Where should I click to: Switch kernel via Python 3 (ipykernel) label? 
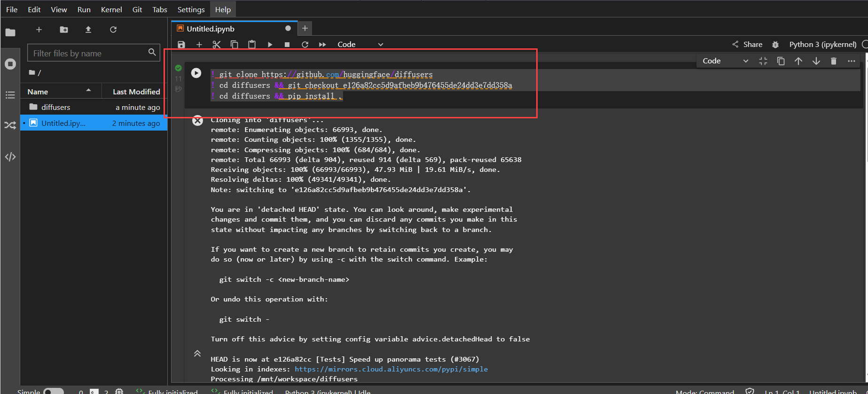coord(822,45)
